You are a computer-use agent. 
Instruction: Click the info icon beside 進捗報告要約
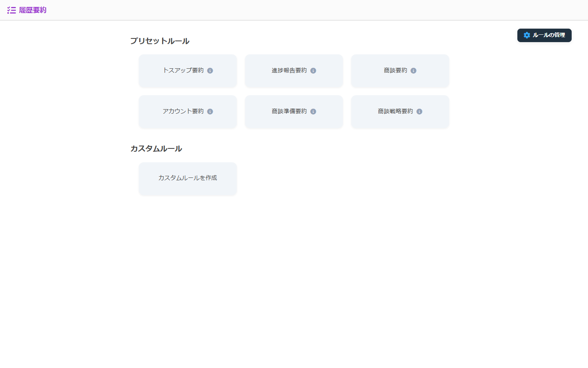(313, 70)
